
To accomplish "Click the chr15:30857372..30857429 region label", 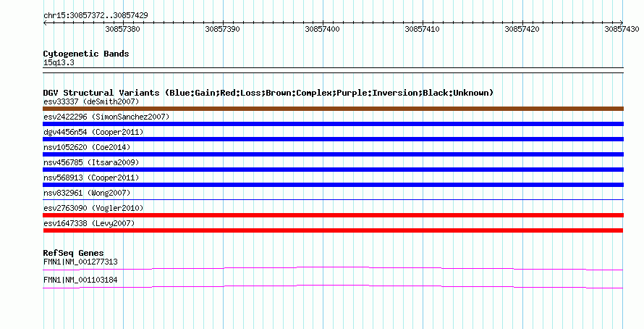I will (96, 15).
